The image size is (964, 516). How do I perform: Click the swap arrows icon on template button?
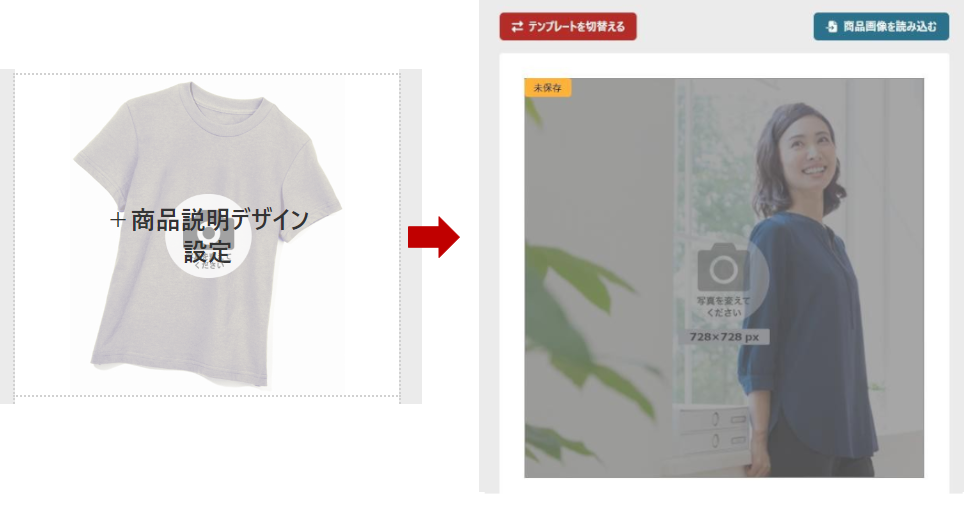click(x=517, y=26)
